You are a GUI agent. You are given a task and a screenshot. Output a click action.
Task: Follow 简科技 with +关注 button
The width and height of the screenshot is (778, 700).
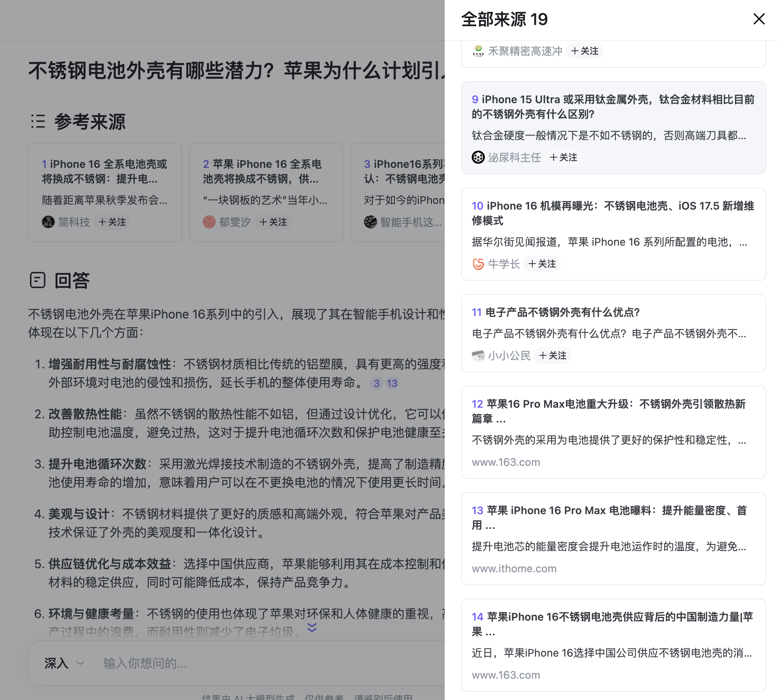(112, 222)
